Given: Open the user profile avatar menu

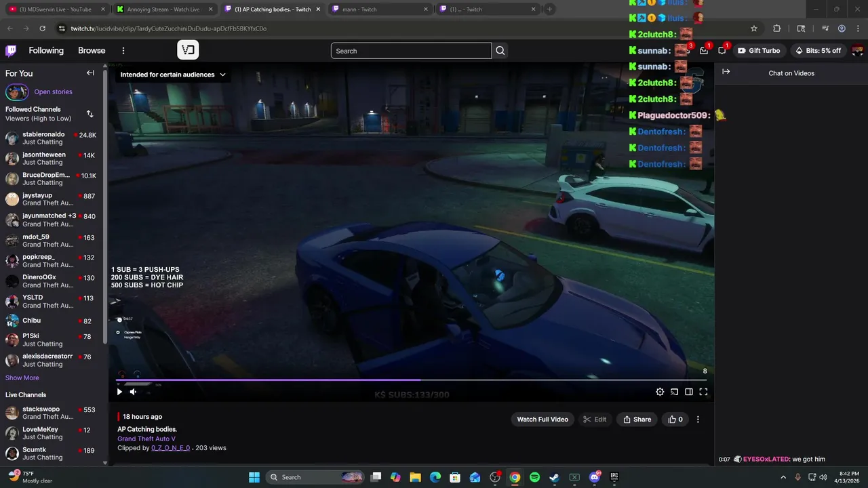Looking at the screenshot, I should (x=857, y=51).
